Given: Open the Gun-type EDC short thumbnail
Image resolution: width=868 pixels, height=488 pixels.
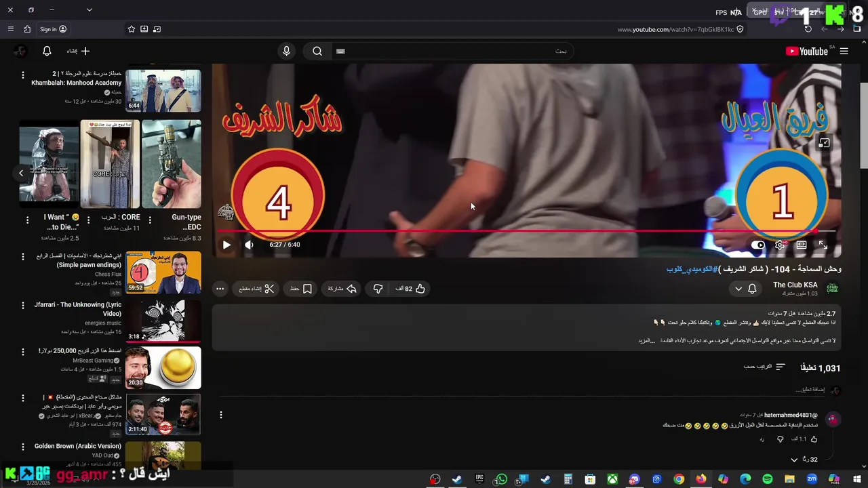Looking at the screenshot, I should click(172, 164).
